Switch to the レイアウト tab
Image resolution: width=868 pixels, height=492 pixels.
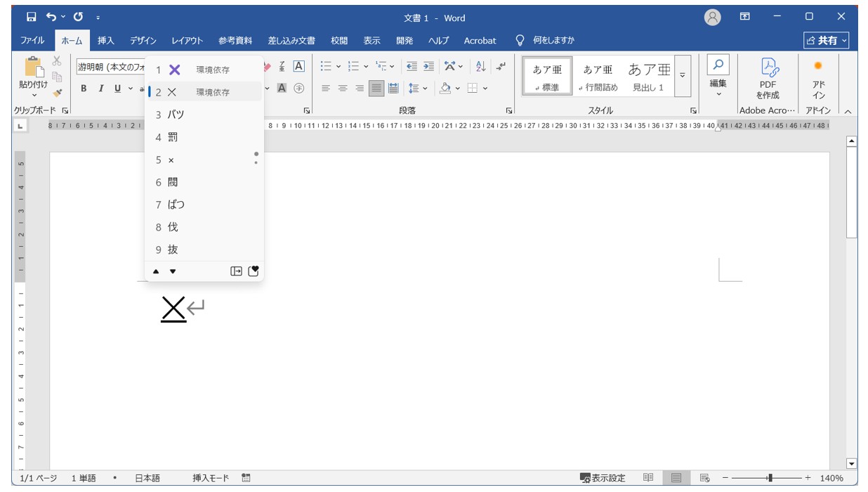pos(188,40)
